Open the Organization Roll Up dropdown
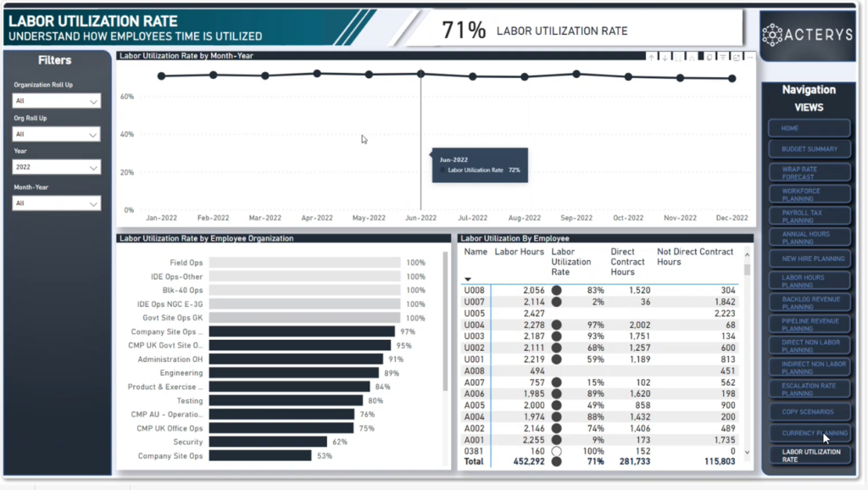 pos(56,100)
